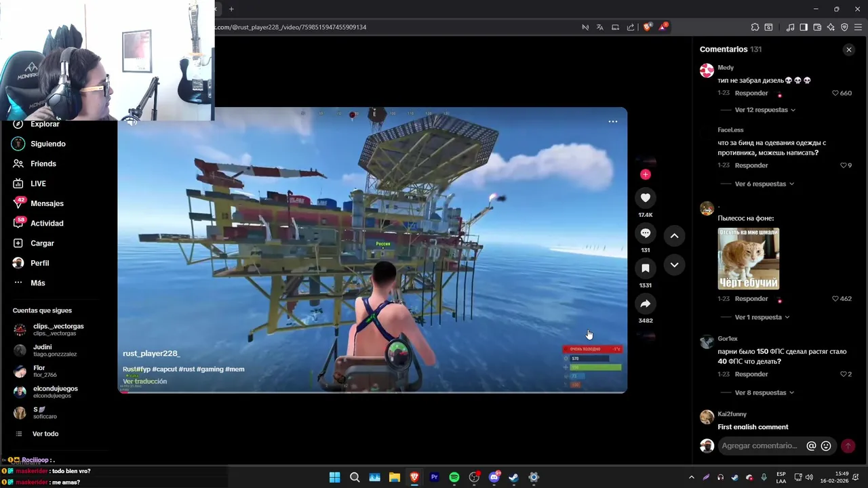Close the Comentarios panel

[849, 49]
